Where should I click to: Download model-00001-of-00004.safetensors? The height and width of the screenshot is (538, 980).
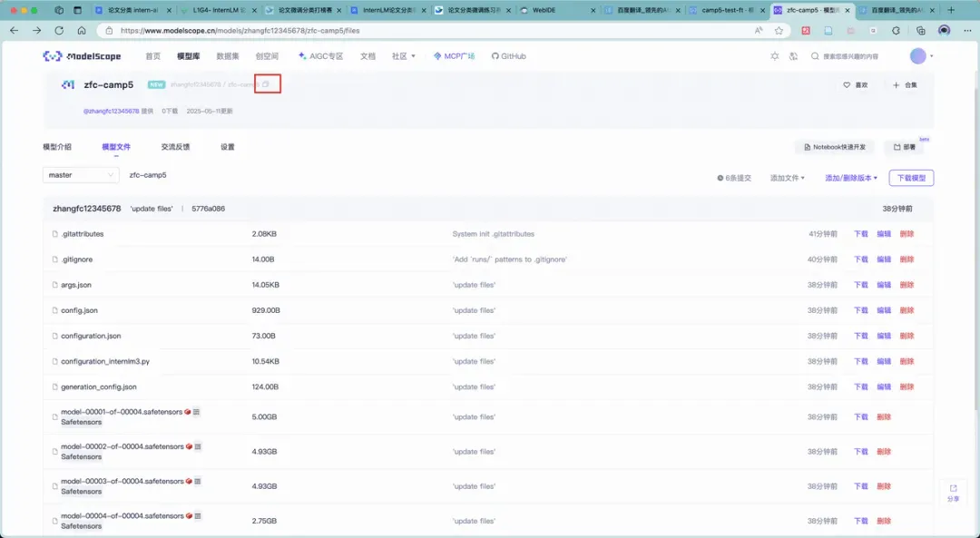click(861, 416)
